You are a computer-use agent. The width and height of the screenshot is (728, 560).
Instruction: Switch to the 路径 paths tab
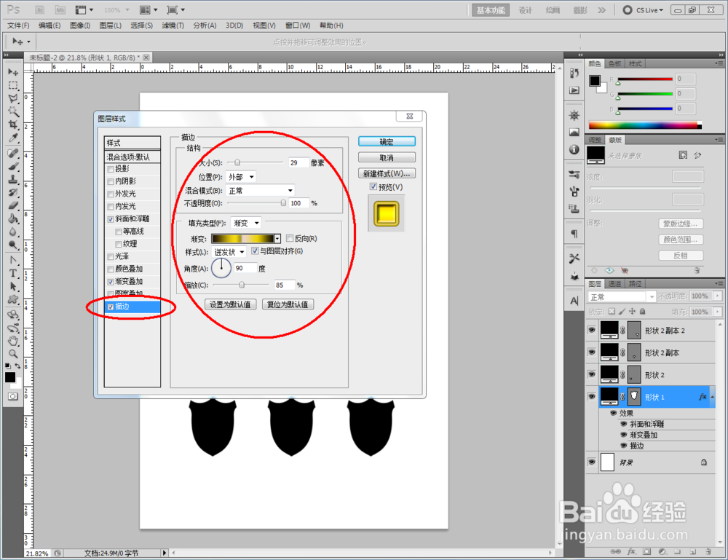pyautogui.click(x=635, y=284)
